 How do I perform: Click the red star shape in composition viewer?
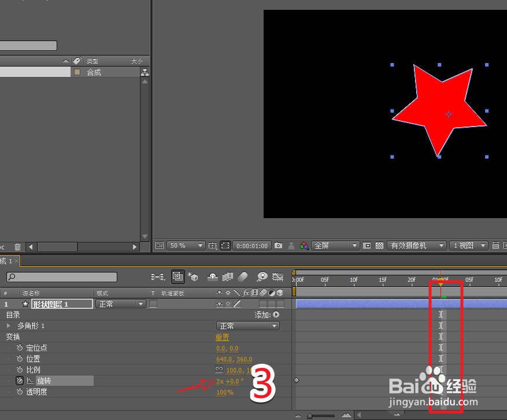tap(439, 110)
